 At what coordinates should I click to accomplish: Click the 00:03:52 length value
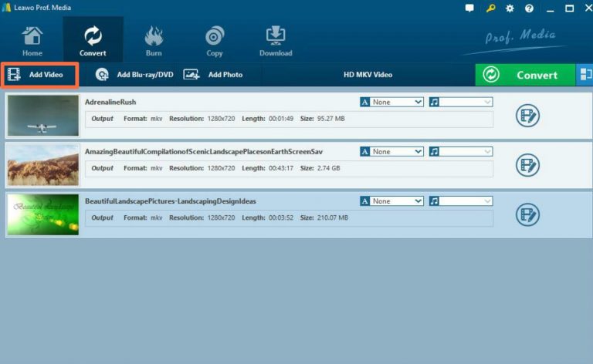pos(281,217)
